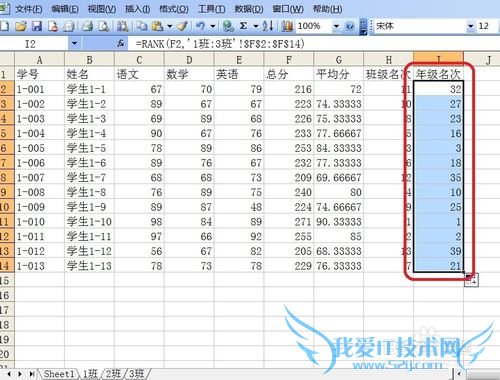Select the header cell 语文
The image size is (500, 380).
(x=139, y=74)
